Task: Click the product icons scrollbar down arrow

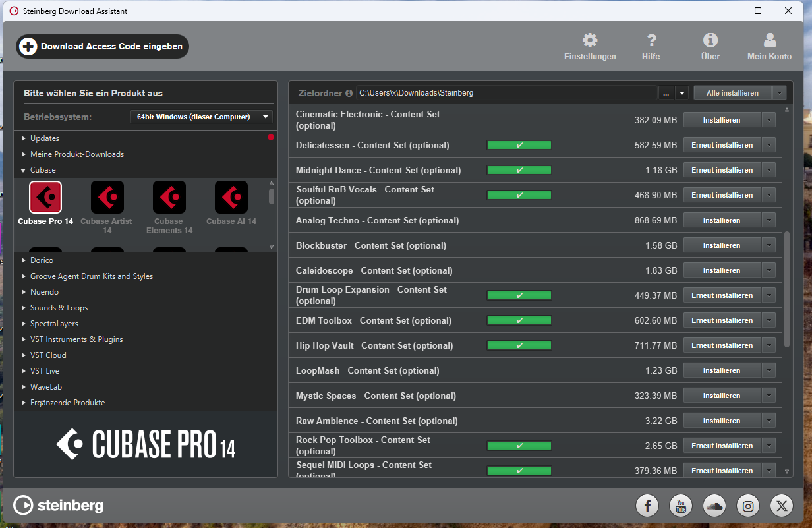Action: (x=271, y=247)
